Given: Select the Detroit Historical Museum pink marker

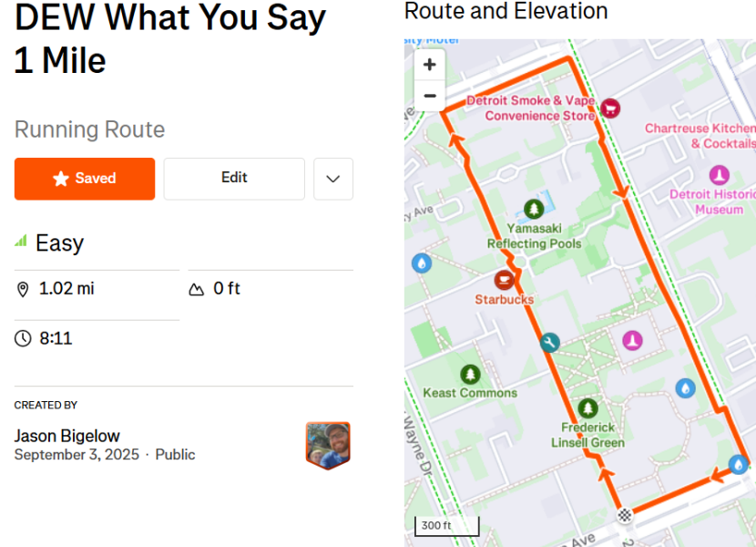Looking at the screenshot, I should (719, 175).
